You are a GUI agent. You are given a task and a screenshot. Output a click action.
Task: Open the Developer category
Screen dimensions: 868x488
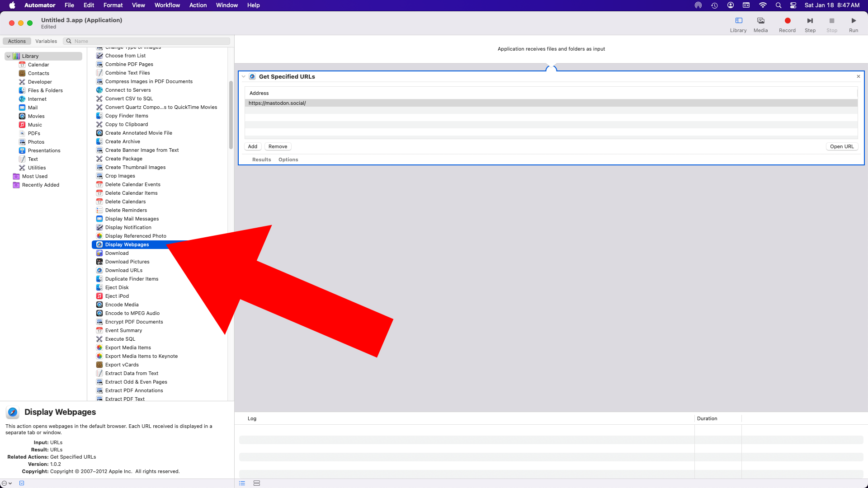pyautogui.click(x=40, y=82)
